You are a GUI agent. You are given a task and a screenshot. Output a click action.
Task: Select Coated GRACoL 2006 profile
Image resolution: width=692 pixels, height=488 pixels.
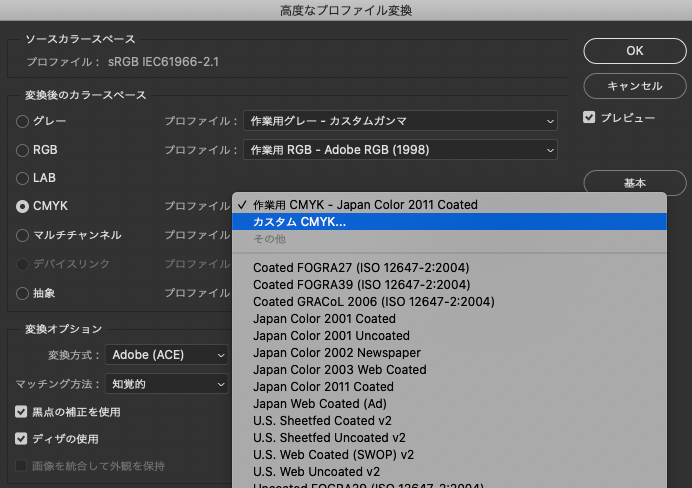coord(449,302)
